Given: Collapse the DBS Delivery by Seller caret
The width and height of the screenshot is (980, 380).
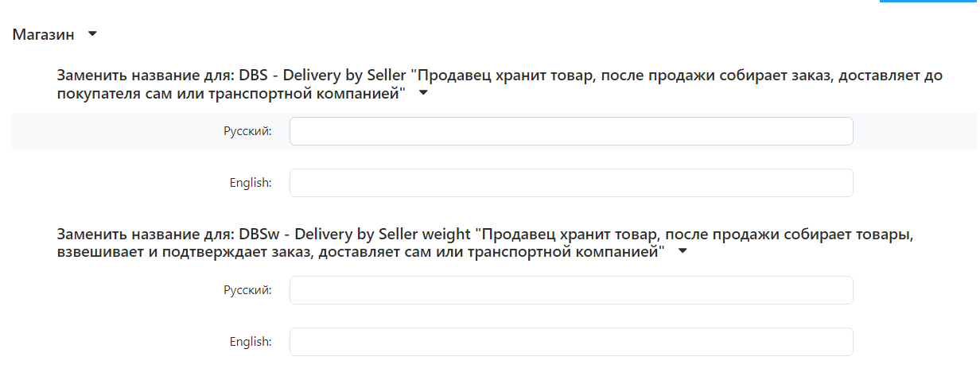Looking at the screenshot, I should (423, 93).
